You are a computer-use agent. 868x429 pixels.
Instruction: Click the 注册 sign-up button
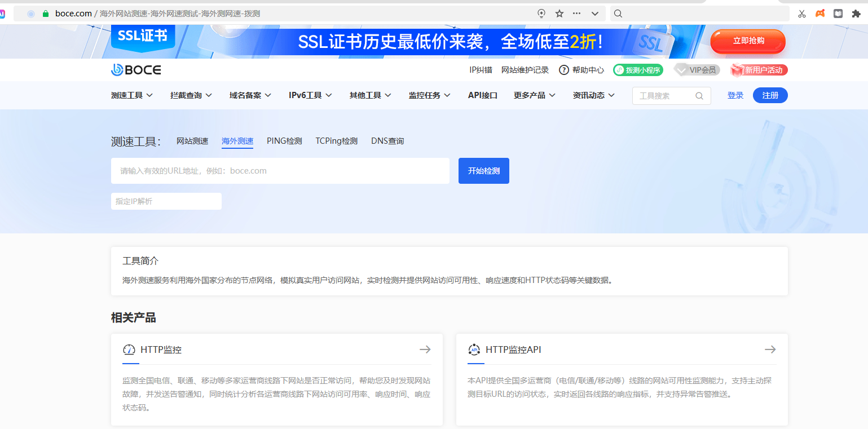(770, 95)
